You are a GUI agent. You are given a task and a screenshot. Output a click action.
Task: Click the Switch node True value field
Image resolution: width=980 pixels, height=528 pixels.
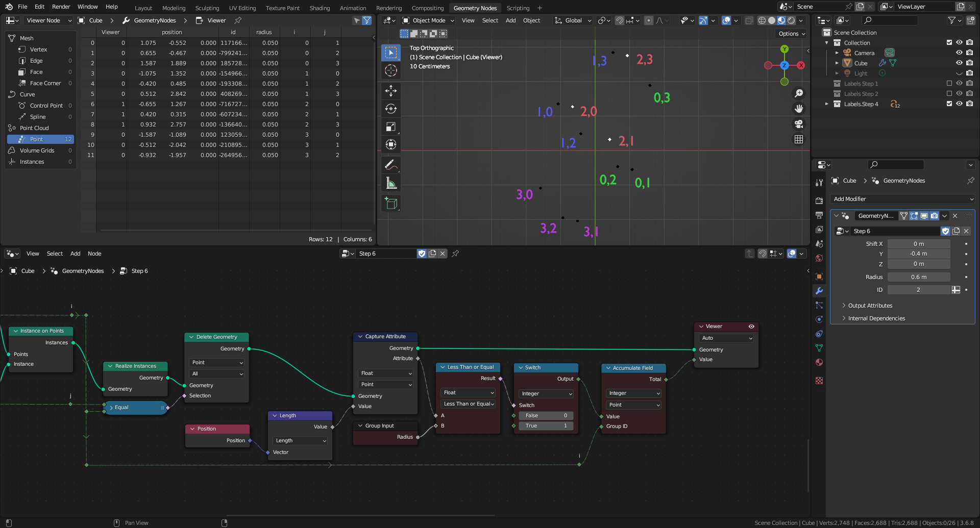(547, 426)
